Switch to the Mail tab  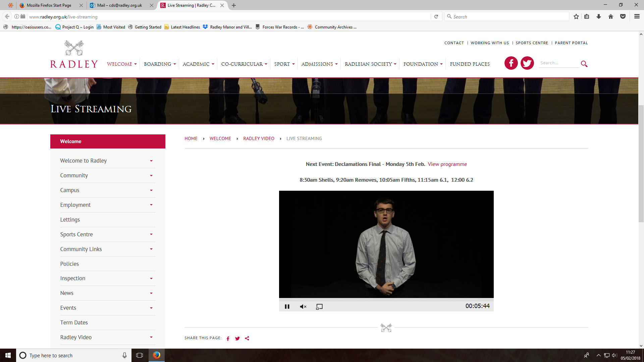coord(119,5)
